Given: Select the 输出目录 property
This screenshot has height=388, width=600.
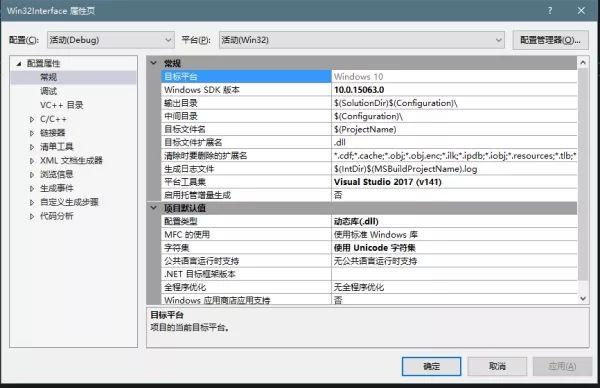Looking at the screenshot, I should (246, 103).
